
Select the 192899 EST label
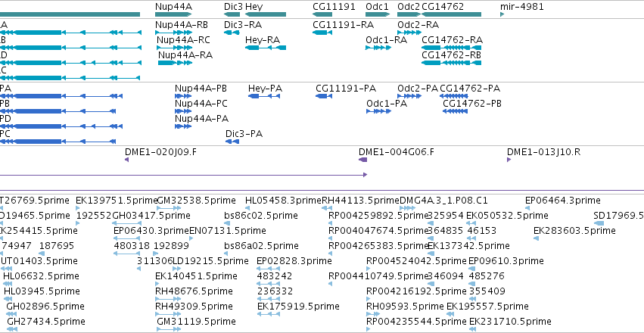[171, 246]
